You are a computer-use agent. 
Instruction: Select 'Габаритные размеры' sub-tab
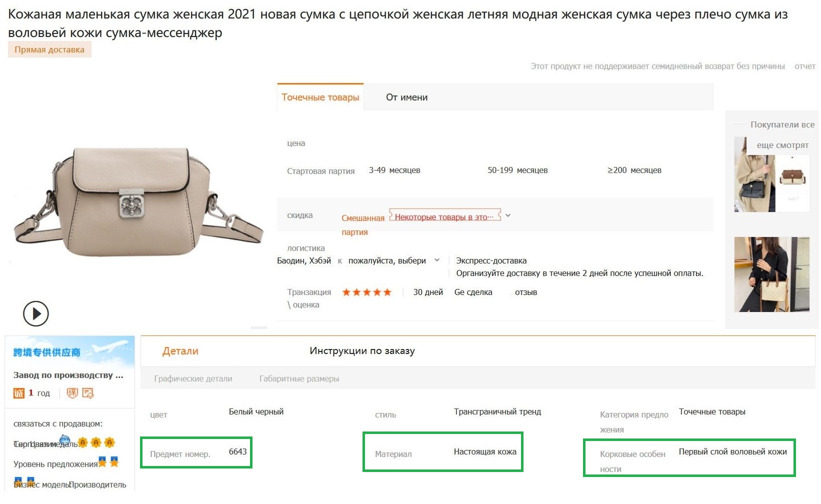[299, 379]
